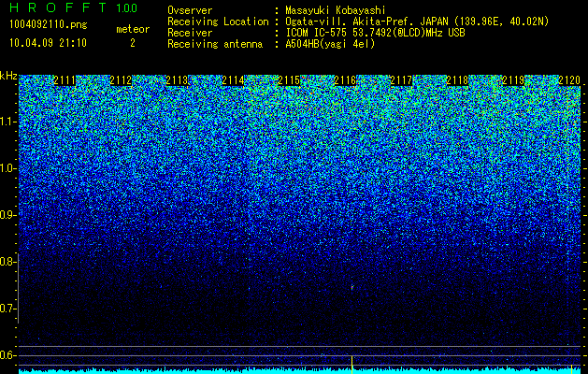Click the 2111 time marker
The height and width of the screenshot is (374, 588).
tap(65, 80)
